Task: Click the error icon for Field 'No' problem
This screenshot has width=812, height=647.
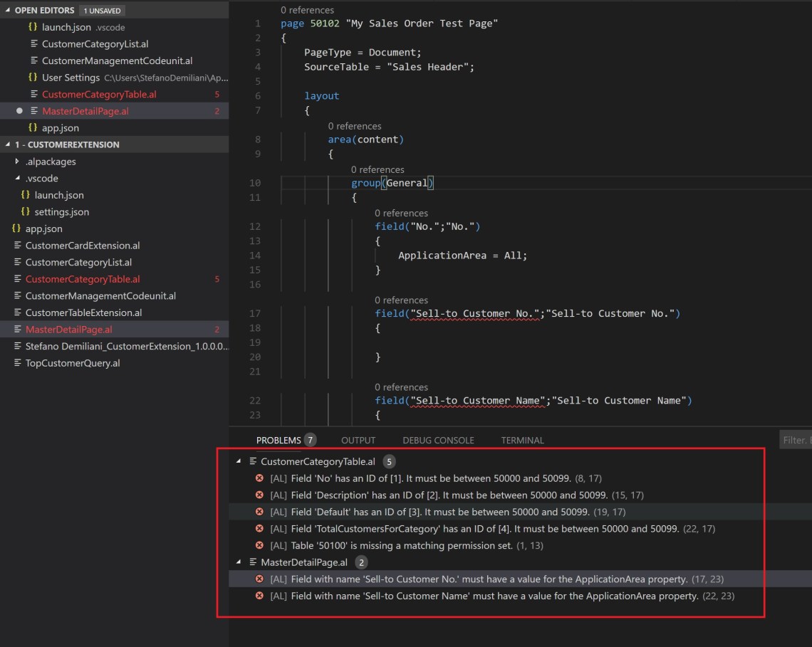Action: (259, 478)
